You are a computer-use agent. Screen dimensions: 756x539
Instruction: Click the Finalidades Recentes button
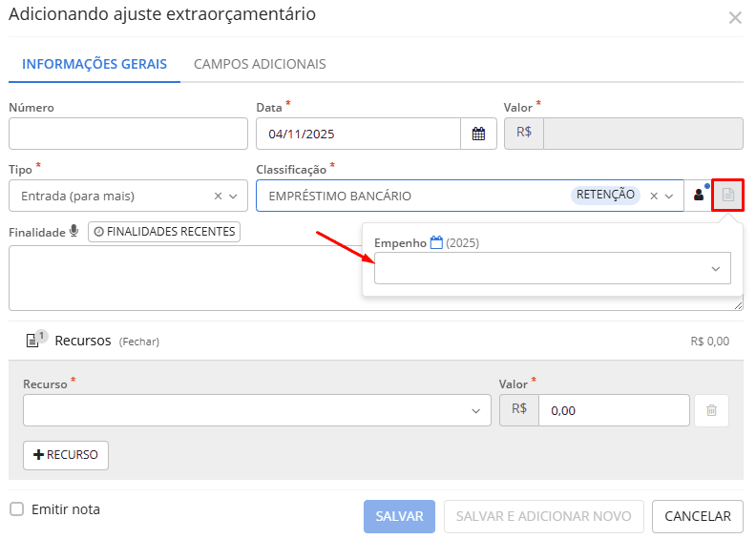[164, 232]
